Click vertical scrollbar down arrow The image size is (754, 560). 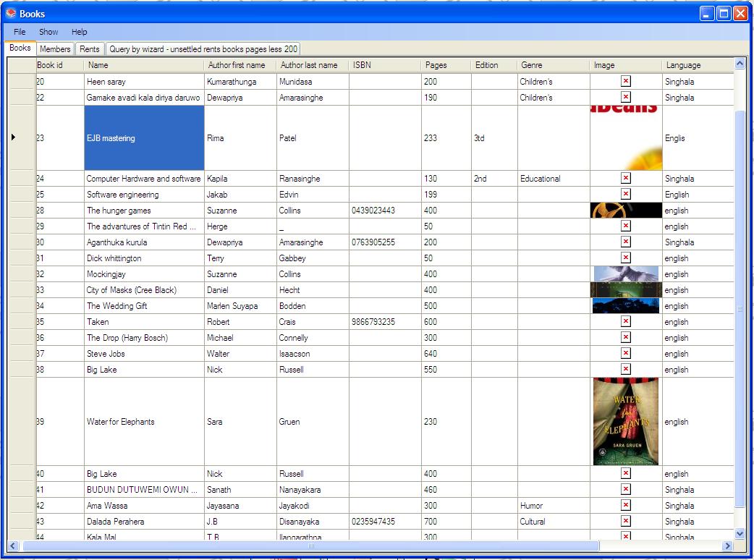point(740,533)
